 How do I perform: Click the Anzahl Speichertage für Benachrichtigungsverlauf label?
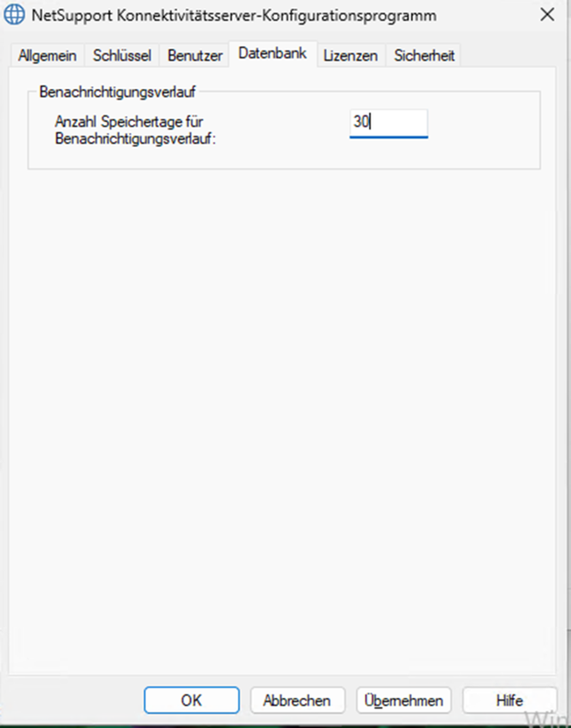(135, 130)
